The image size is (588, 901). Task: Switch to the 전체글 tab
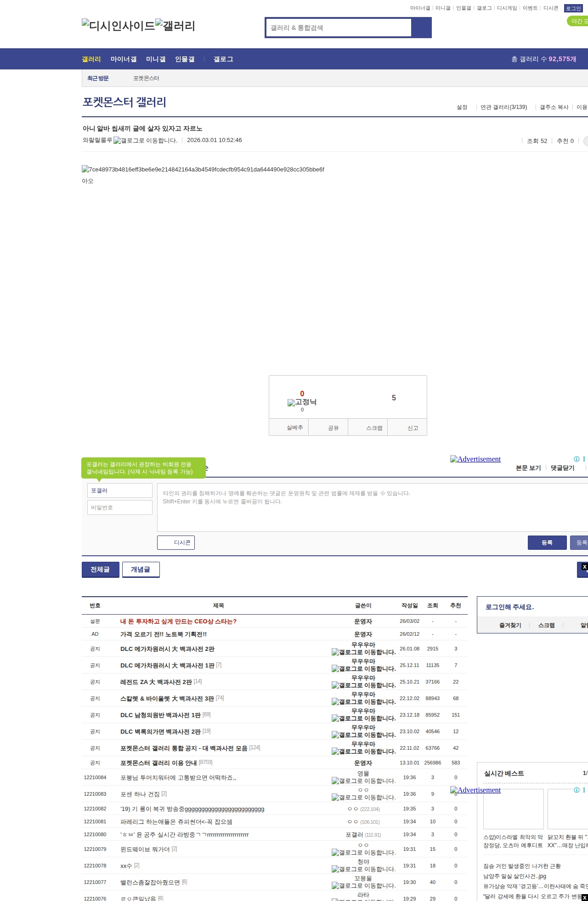(x=101, y=570)
